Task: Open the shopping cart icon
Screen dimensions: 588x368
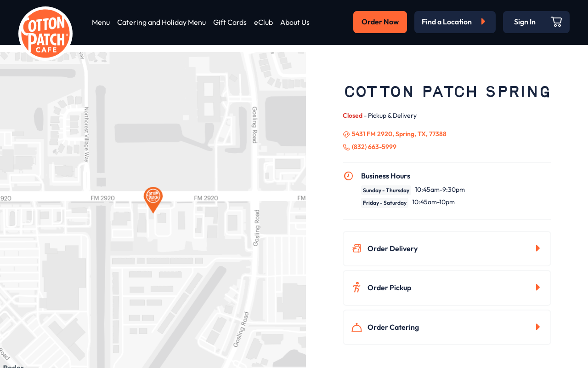Action: pyautogui.click(x=556, y=22)
